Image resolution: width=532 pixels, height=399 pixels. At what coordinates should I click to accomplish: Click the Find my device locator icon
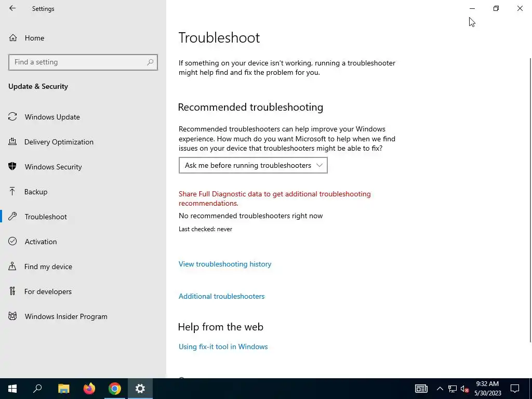[x=12, y=266]
